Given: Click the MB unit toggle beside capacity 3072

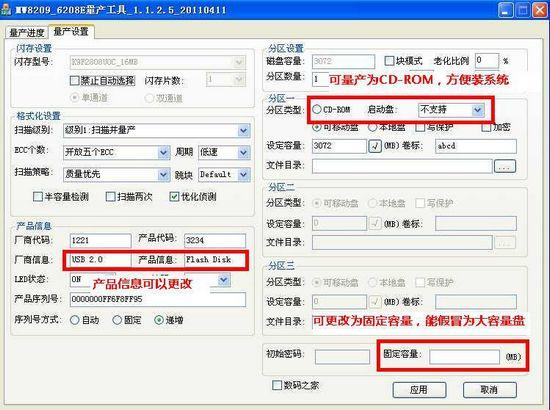Looking at the screenshot, I should click(375, 146).
